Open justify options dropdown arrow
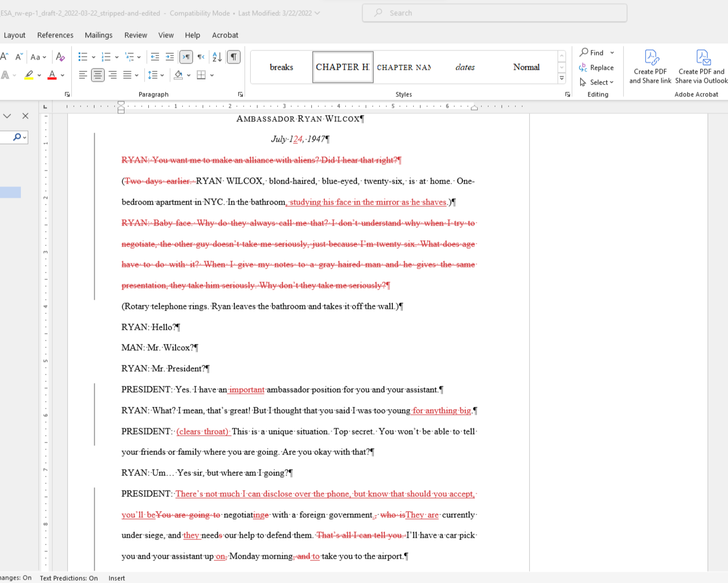The width and height of the screenshot is (728, 583). [136, 75]
